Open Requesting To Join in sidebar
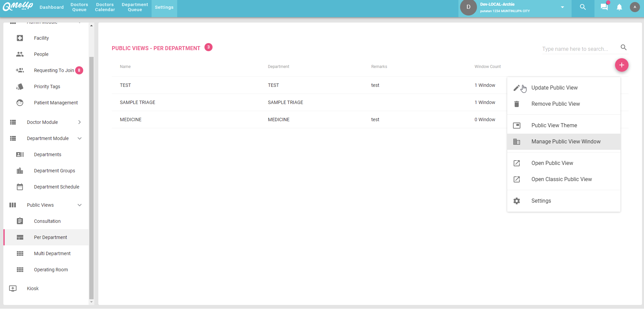 point(54,70)
